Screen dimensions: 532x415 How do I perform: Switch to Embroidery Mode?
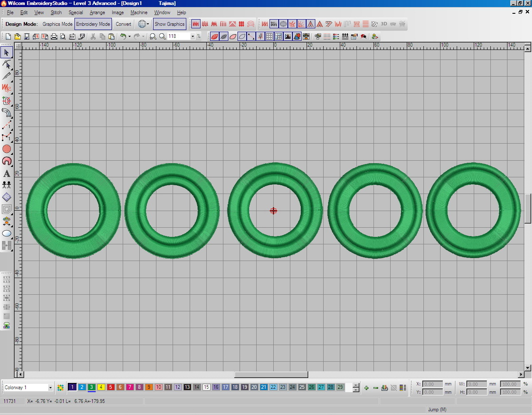point(93,24)
